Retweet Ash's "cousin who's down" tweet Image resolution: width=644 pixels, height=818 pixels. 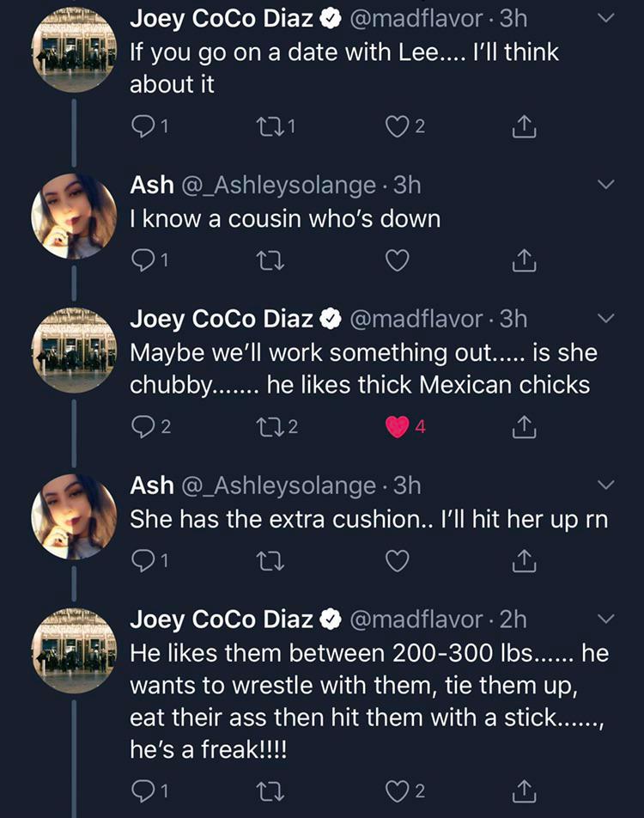pyautogui.click(x=271, y=259)
